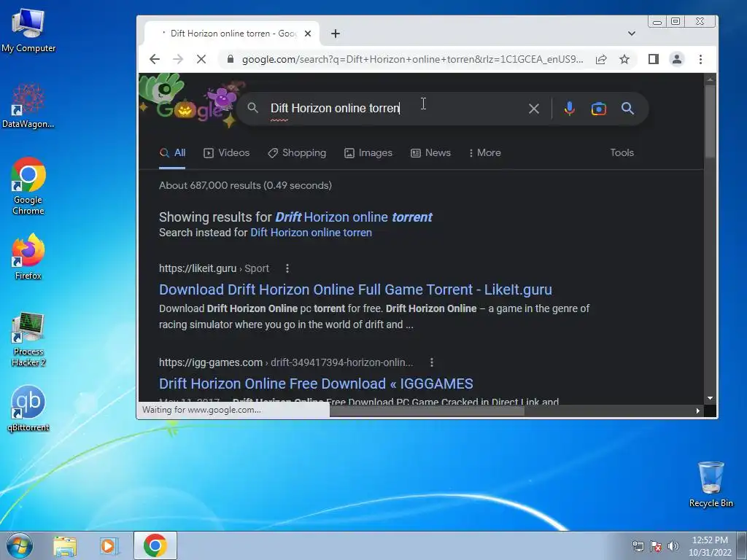
Task: Select Process Hacker 2 desktop shortcut
Action: coord(28,339)
